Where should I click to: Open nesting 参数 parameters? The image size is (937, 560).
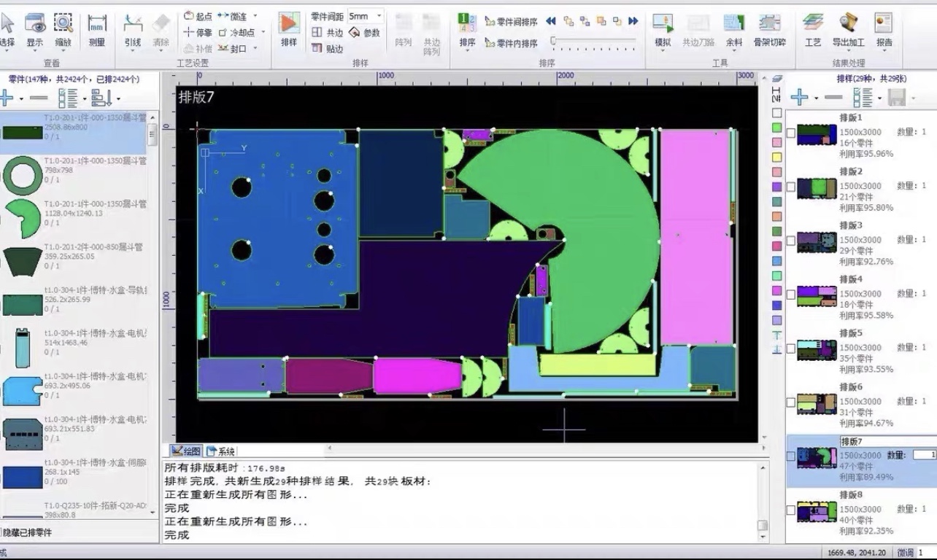pyautogui.click(x=365, y=32)
